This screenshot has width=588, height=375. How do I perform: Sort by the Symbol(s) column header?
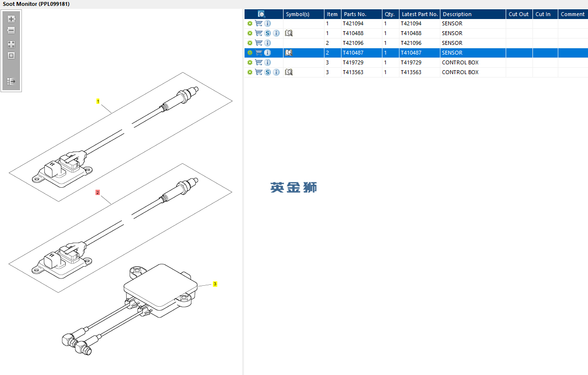tap(303, 14)
